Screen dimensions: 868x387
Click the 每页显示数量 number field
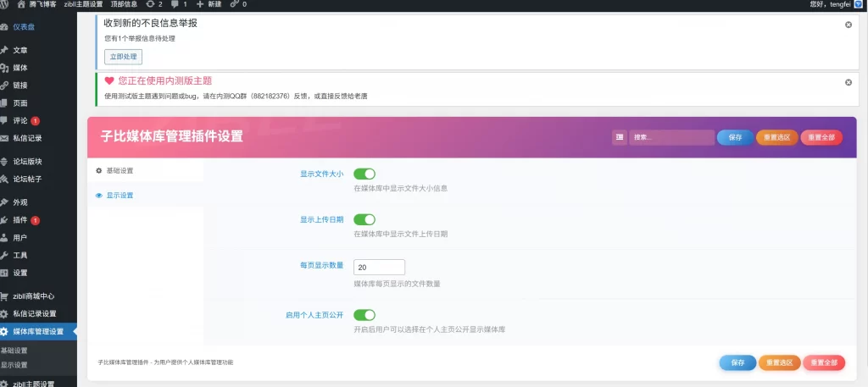[379, 267]
